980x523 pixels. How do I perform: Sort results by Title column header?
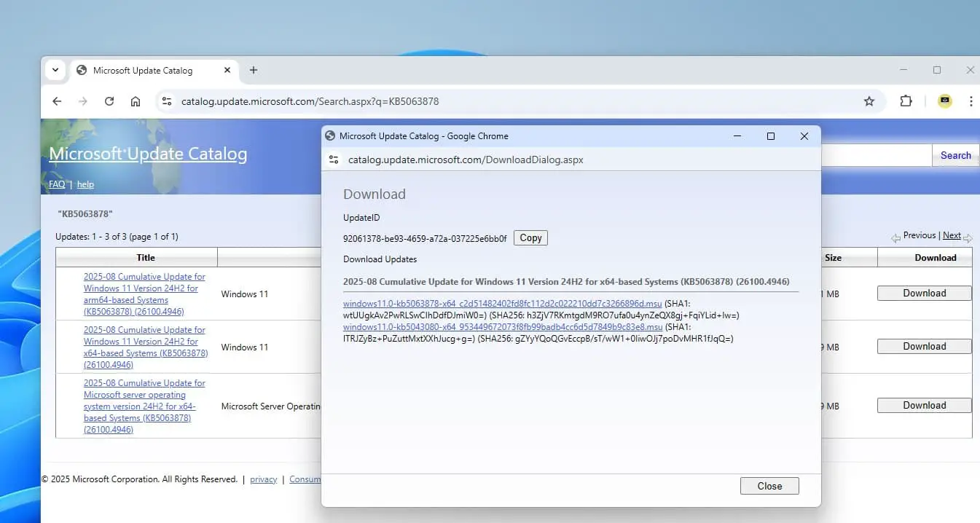coord(146,258)
